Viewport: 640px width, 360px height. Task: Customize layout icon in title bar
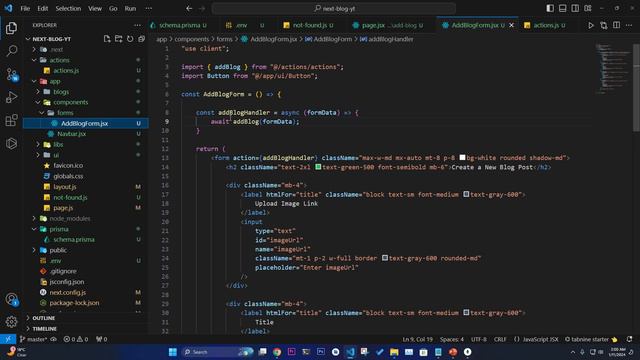click(588, 8)
